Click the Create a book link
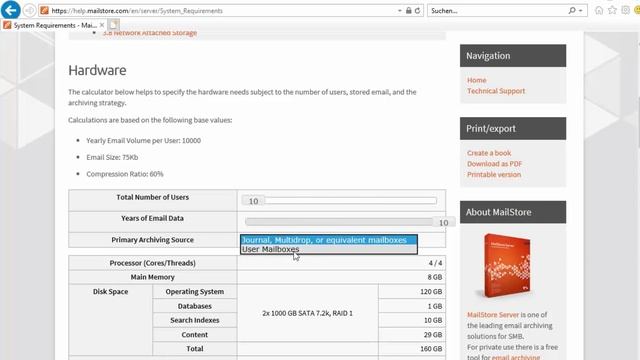The width and height of the screenshot is (640, 360). tap(489, 153)
